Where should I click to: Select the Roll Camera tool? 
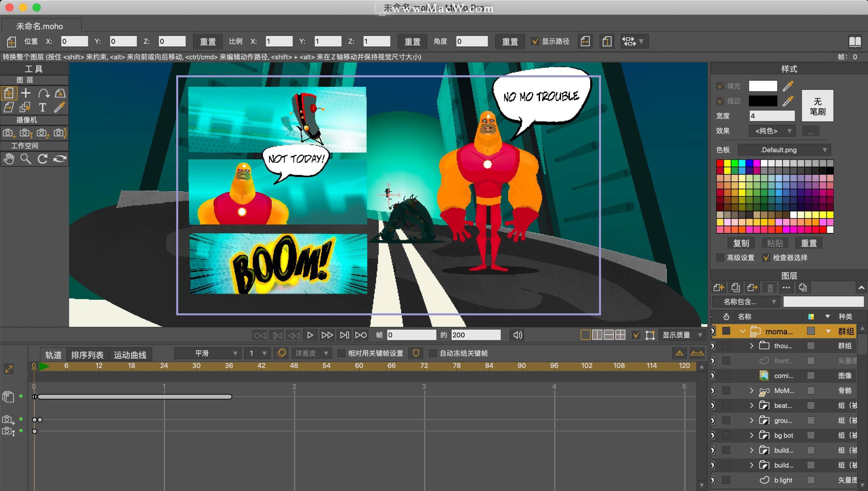(x=60, y=133)
